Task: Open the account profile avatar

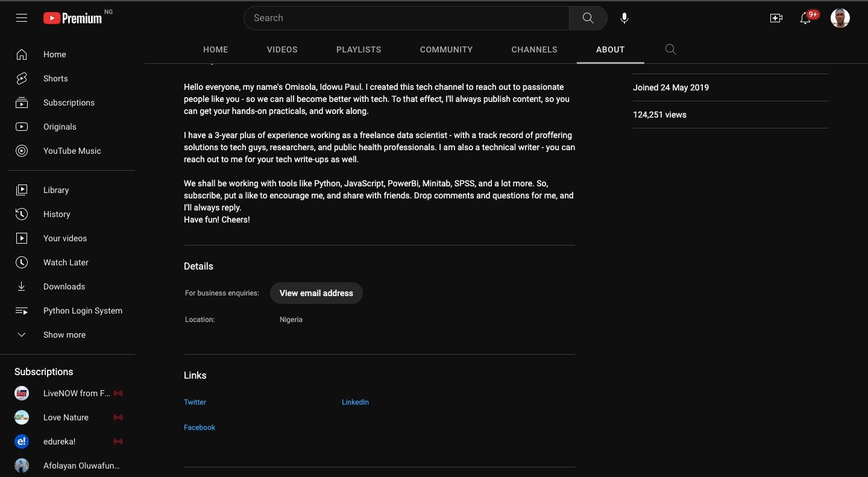Action: (x=840, y=18)
